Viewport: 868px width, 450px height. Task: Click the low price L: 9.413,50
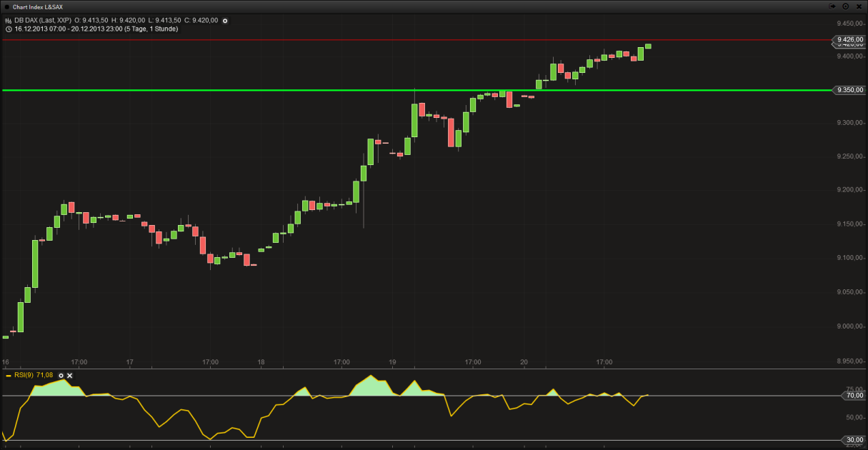[x=164, y=21]
